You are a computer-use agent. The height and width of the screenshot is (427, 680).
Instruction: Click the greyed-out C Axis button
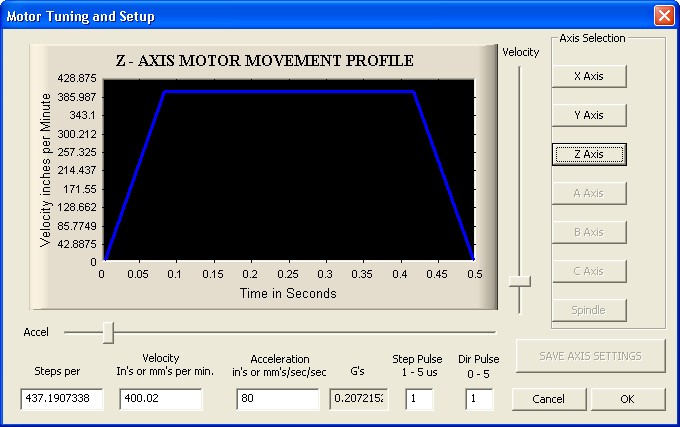pos(589,271)
